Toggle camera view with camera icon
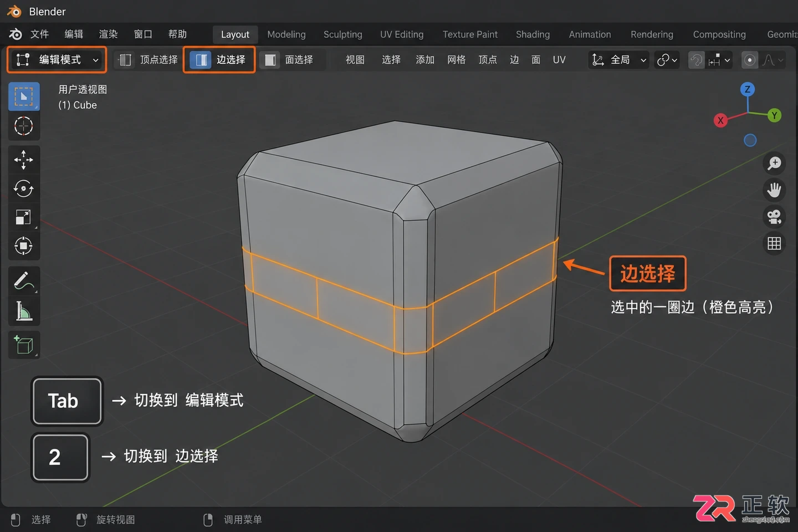 (774, 217)
